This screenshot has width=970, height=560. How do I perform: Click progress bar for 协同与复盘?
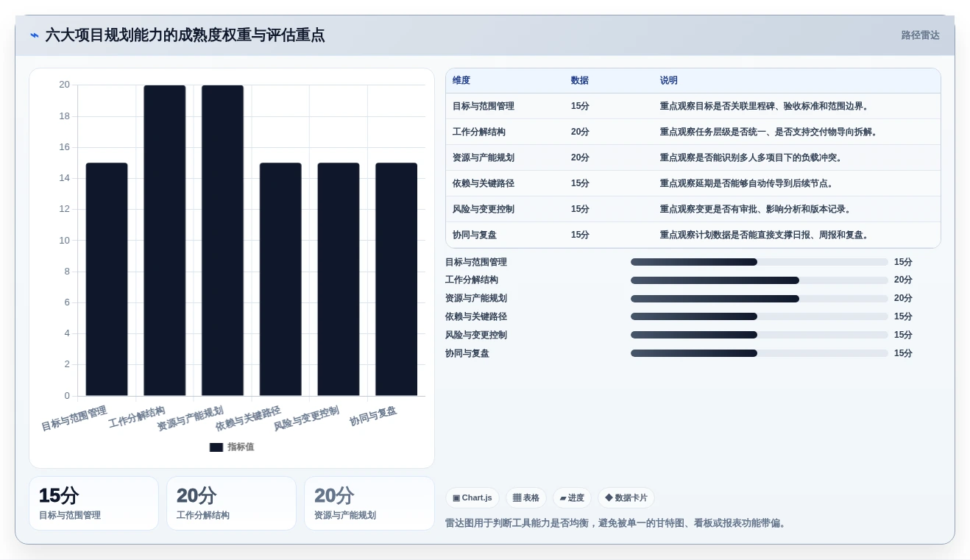click(x=760, y=353)
